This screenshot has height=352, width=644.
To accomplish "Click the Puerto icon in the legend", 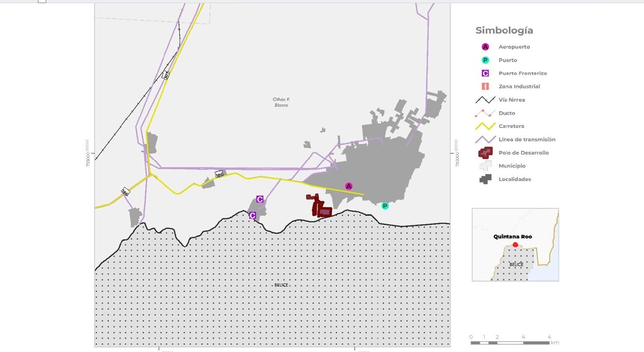I will click(x=485, y=60).
